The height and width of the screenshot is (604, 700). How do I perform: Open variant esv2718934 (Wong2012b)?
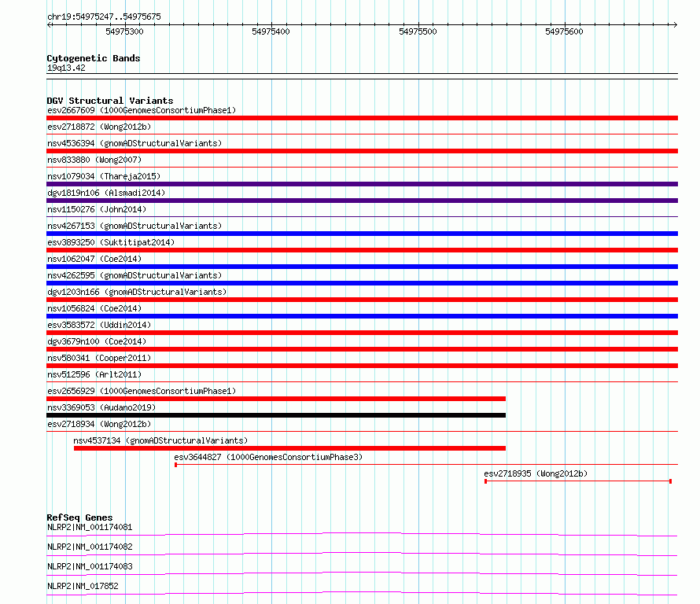click(x=99, y=424)
